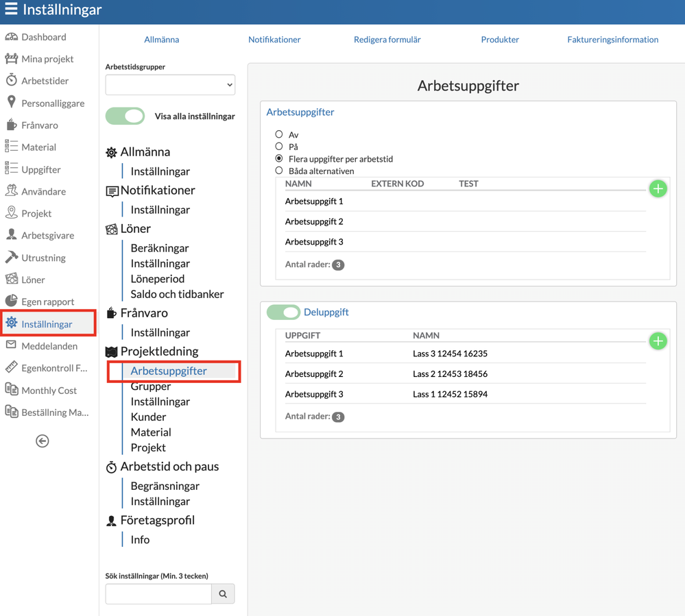This screenshot has width=685, height=616.
Task: Click the Arbetstider stopwatch icon
Action: tap(12, 80)
